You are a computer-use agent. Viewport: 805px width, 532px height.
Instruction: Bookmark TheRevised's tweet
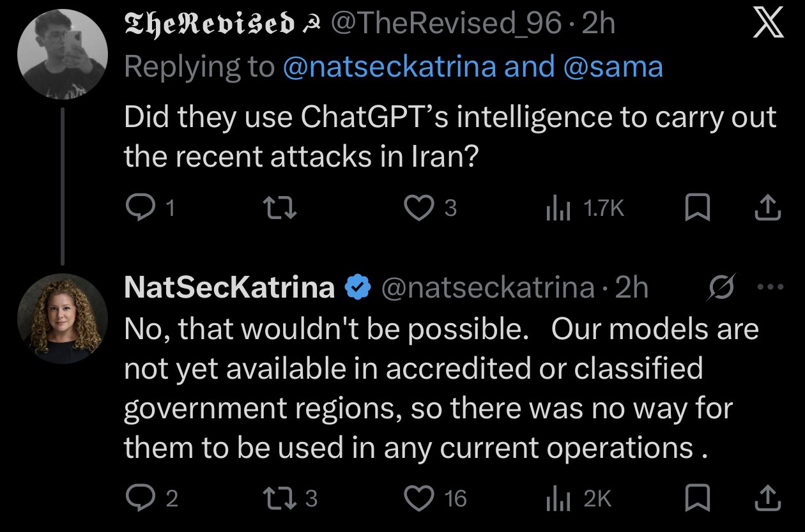[696, 208]
